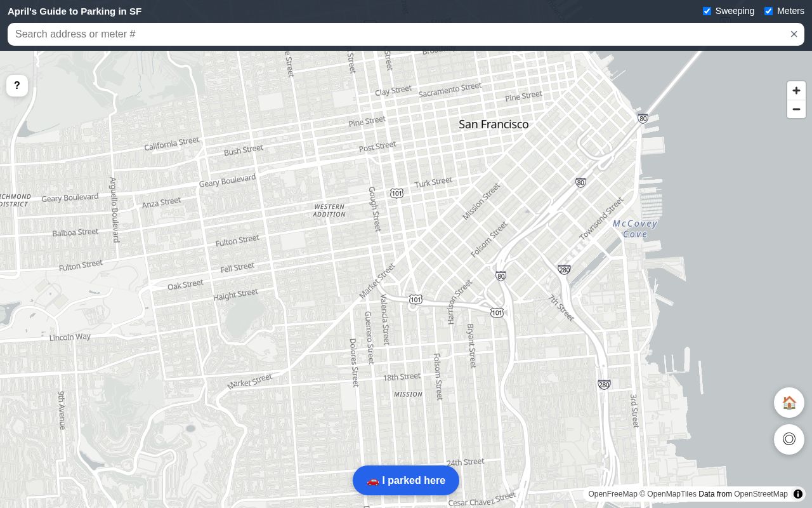The height and width of the screenshot is (508, 812).
Task: Go to home location with house icon
Action: tap(789, 403)
